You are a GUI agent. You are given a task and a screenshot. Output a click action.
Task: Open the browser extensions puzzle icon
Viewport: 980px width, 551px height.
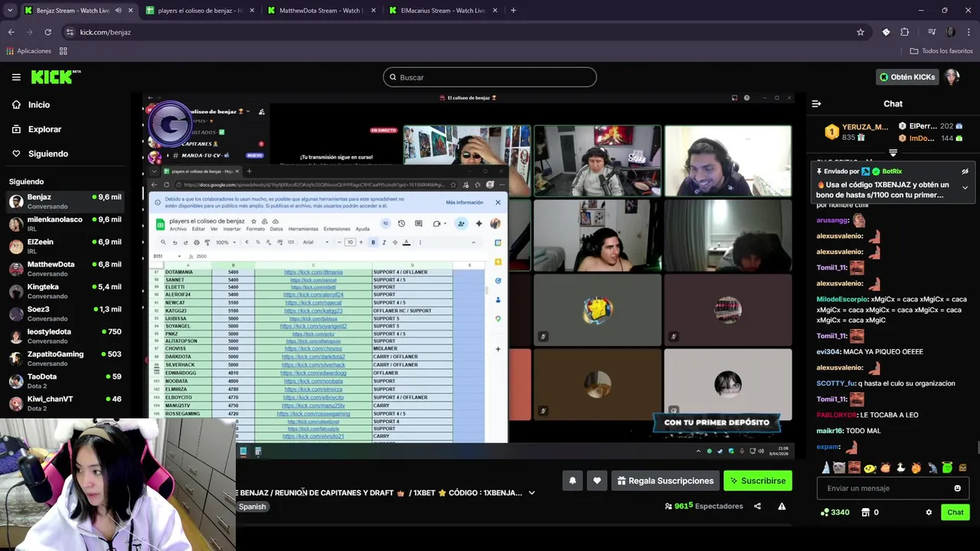click(905, 32)
